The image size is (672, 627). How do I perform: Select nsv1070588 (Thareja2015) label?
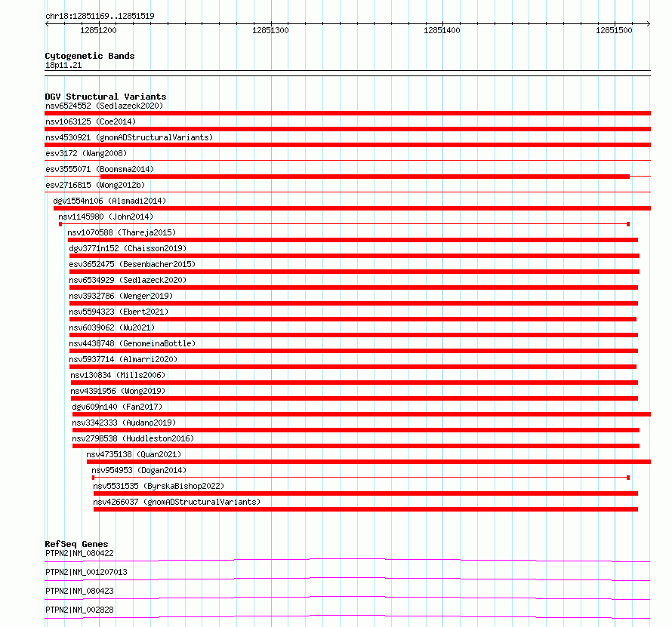coord(122,232)
